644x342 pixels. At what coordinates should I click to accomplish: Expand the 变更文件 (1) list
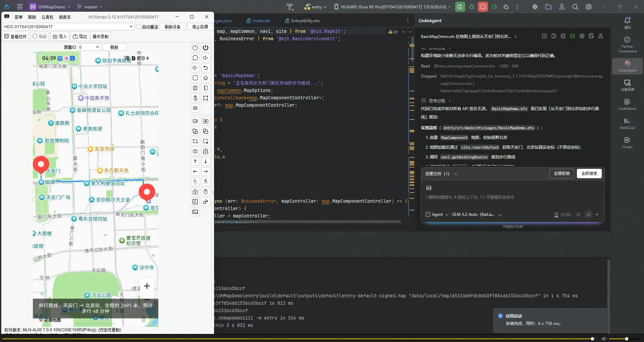click(455, 174)
